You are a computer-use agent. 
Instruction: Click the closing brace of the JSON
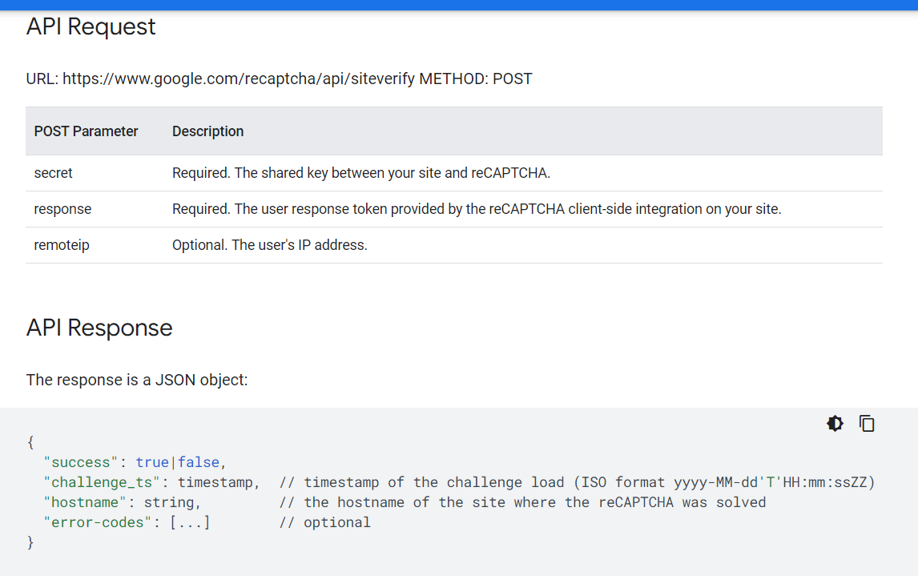tap(30, 542)
